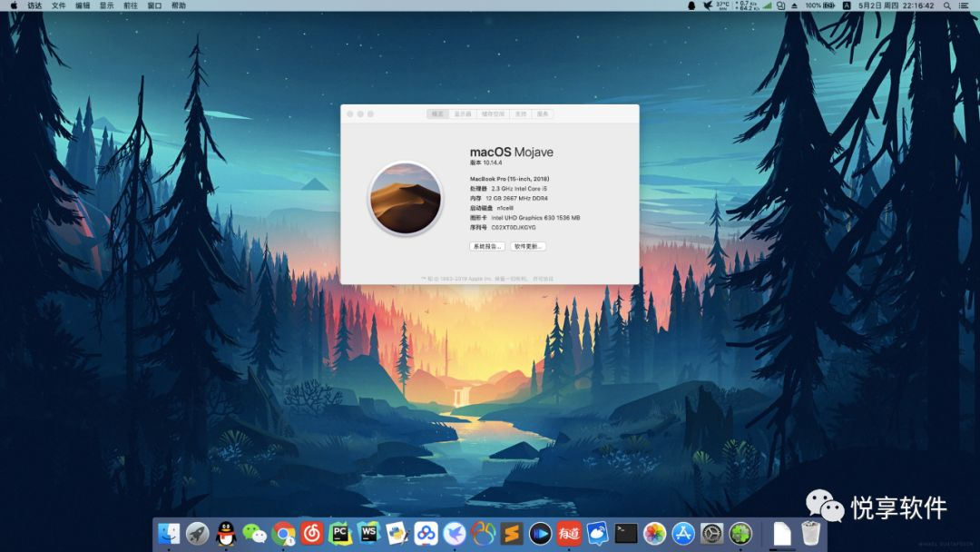The height and width of the screenshot is (552, 980).
Task: Open the blue play-button video app
Action: pos(540,534)
